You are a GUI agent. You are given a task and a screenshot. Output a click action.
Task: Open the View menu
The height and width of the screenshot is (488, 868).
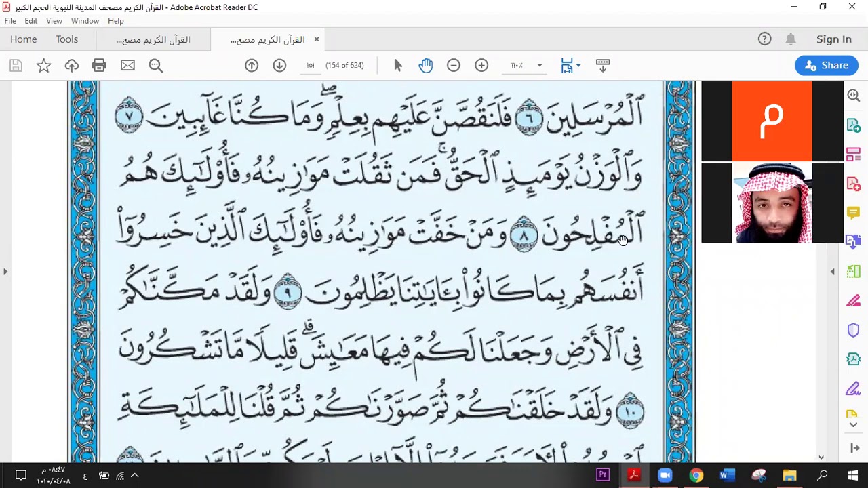tap(54, 21)
